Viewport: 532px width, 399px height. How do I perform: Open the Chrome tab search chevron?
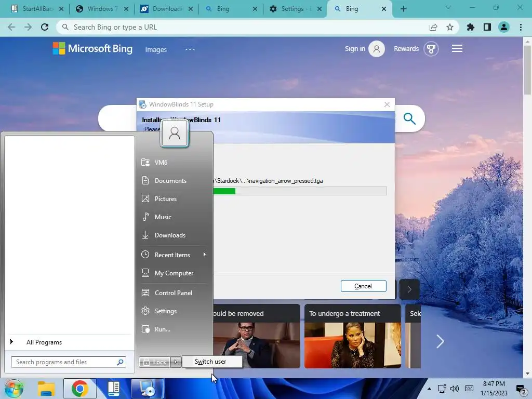448,7
